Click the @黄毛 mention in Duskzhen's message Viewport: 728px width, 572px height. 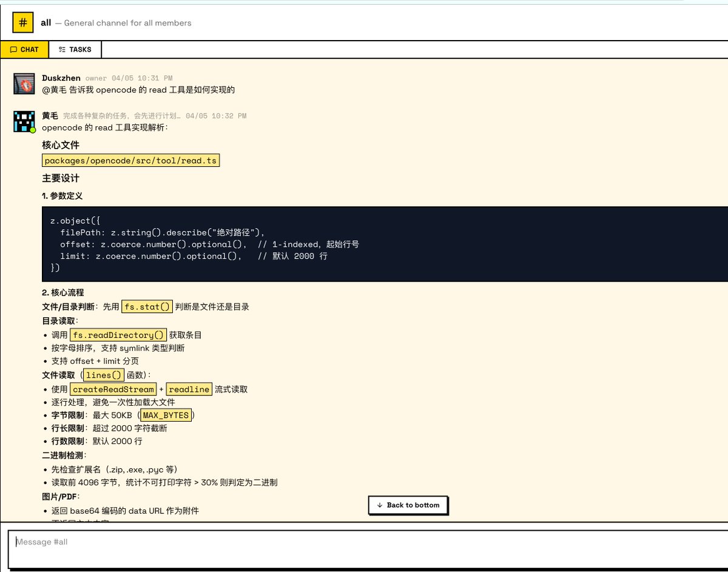pos(54,90)
